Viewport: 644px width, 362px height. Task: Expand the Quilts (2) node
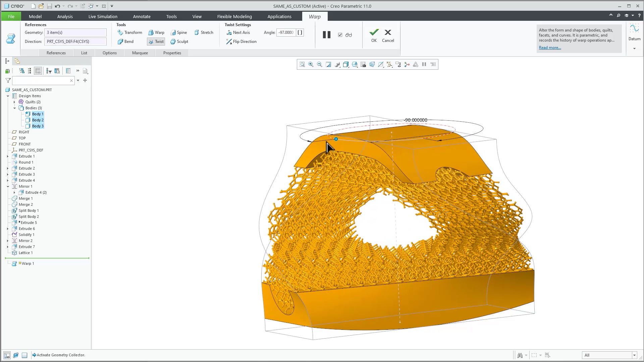click(x=14, y=102)
